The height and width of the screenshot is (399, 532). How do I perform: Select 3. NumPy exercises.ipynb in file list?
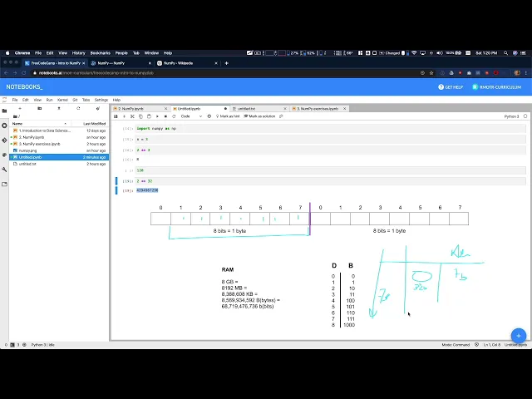click(59, 144)
